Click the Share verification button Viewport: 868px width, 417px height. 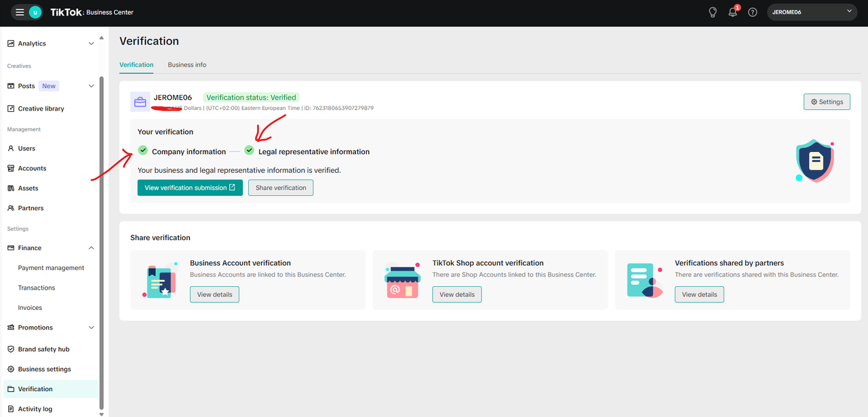coord(281,188)
